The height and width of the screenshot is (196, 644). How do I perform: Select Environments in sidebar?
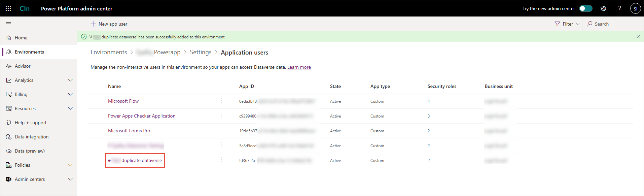29,52
